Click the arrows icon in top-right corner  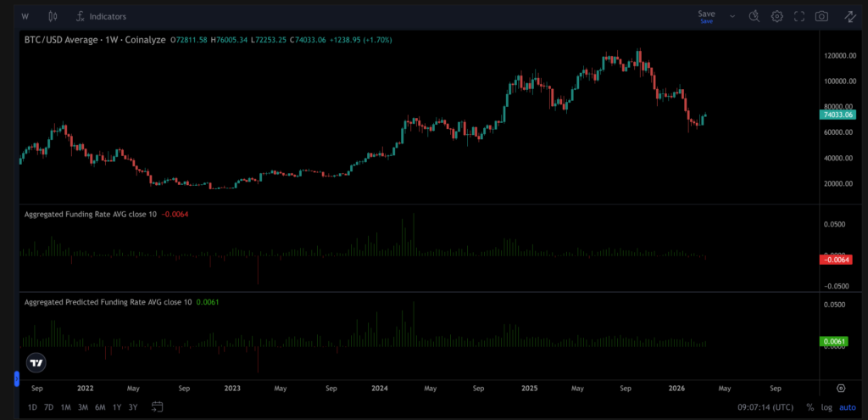coord(849,16)
